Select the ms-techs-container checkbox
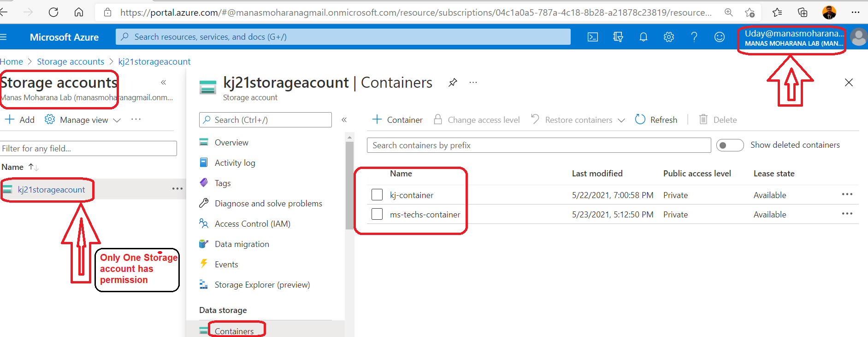868x337 pixels. [377, 214]
